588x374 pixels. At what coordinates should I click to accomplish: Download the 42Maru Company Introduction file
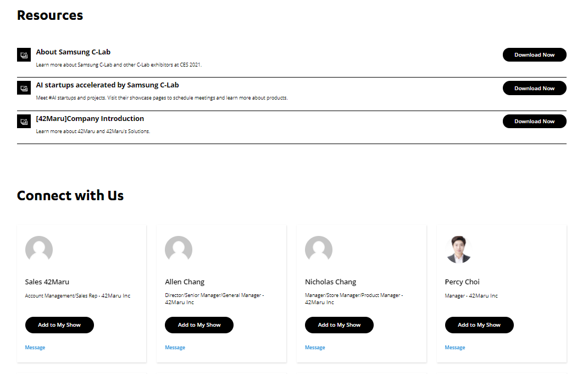[534, 122]
